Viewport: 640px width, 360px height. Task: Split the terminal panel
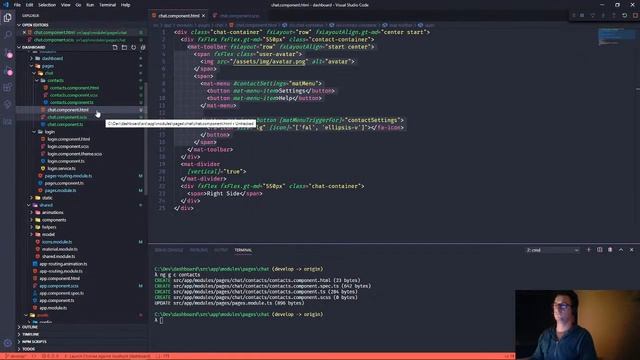pyautogui.click(x=600, y=250)
